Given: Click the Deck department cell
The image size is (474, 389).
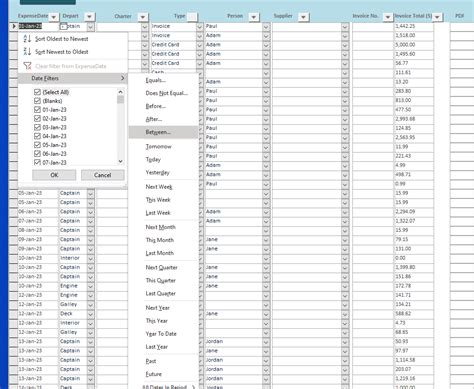Looking at the screenshot, I should [73, 314].
